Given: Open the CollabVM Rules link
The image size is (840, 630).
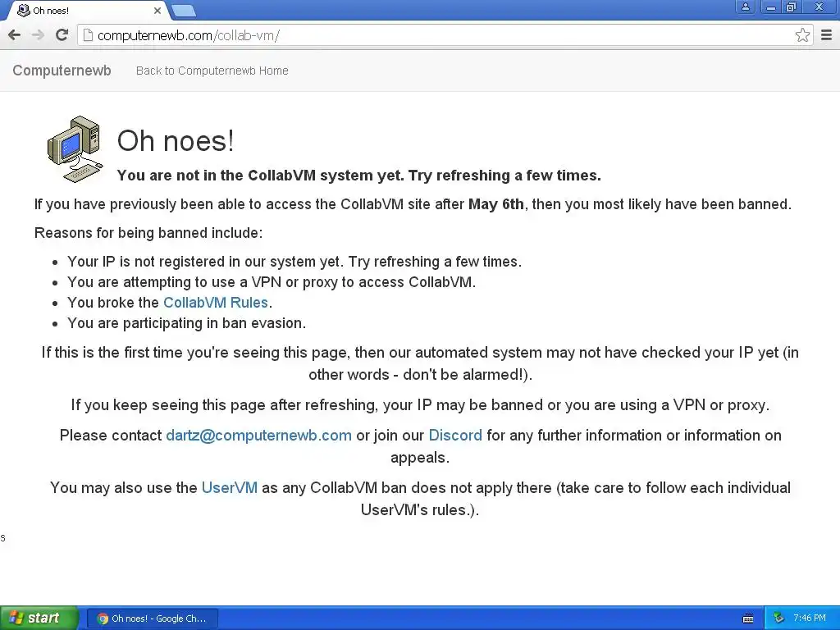Looking at the screenshot, I should 216,303.
